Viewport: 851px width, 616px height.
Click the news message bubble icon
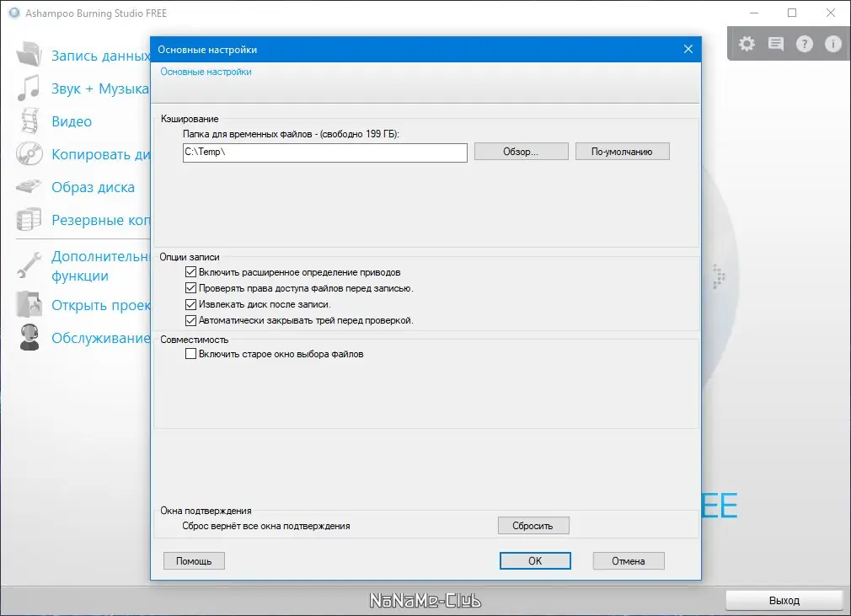pos(776,44)
